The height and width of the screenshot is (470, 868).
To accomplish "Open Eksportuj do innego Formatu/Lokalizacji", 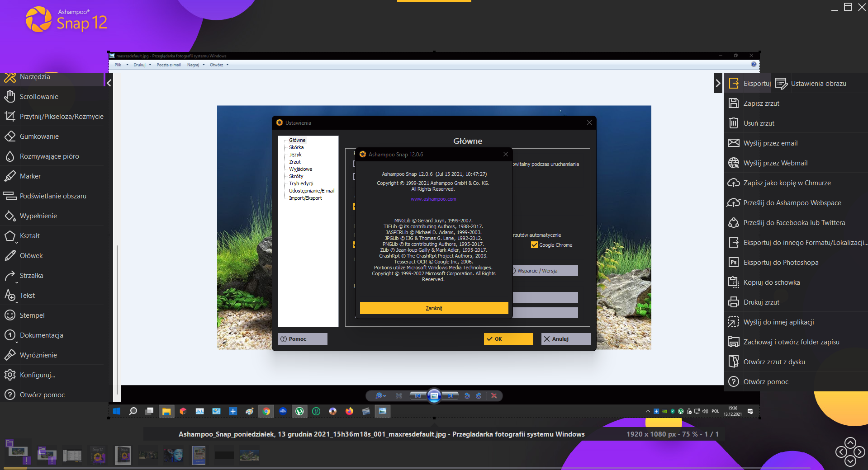I will [x=796, y=243].
